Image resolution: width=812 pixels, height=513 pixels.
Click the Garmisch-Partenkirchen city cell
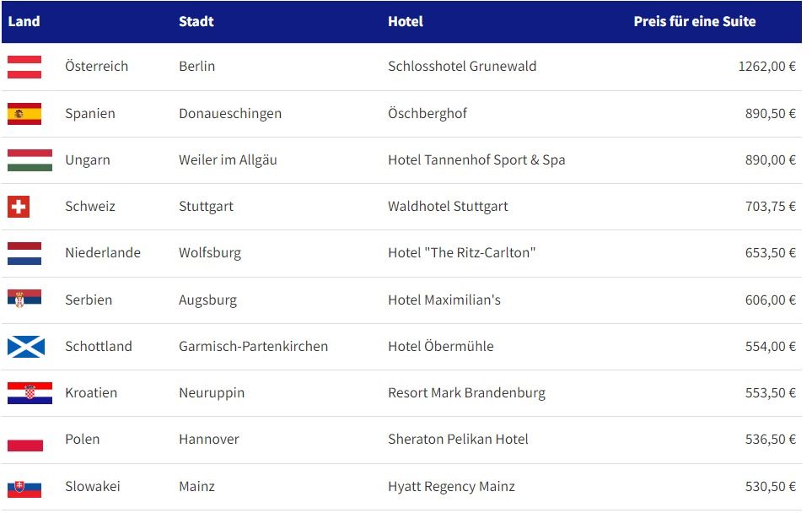(x=253, y=346)
